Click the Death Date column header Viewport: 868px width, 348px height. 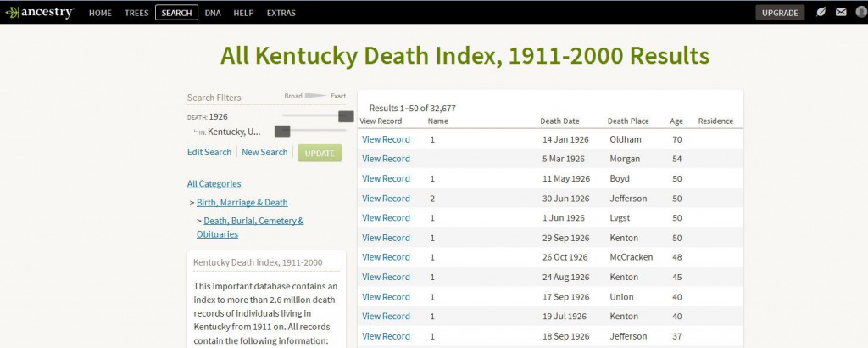coord(559,121)
